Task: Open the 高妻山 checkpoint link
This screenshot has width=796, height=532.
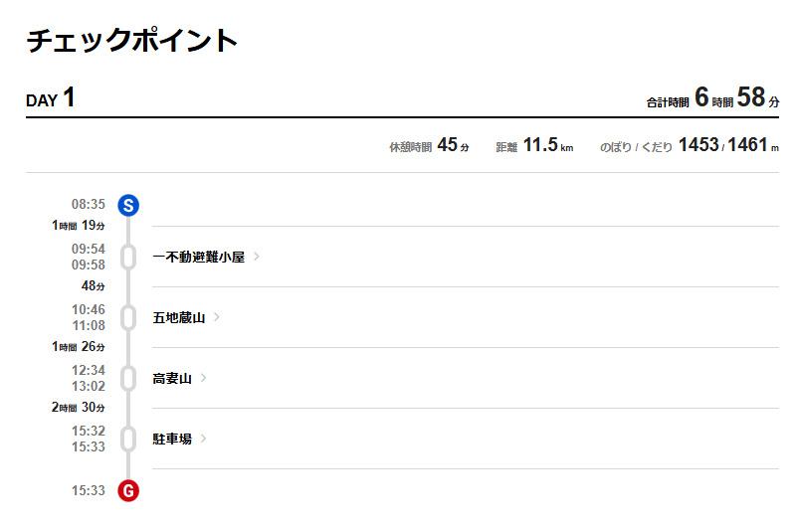Action: click(172, 378)
